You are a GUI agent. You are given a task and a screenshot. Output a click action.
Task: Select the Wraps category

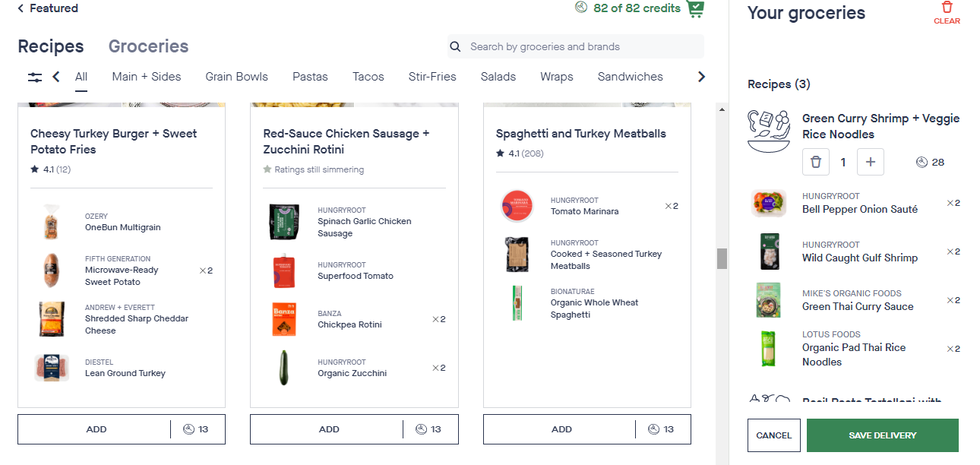click(x=557, y=77)
